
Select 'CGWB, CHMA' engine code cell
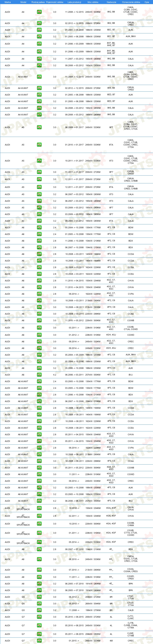(131, 524)
